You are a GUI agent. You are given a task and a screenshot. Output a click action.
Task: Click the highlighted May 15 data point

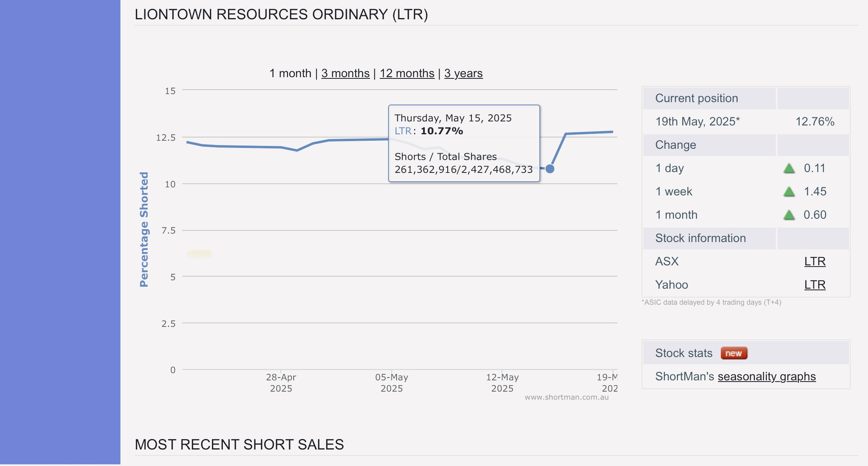[550, 169]
